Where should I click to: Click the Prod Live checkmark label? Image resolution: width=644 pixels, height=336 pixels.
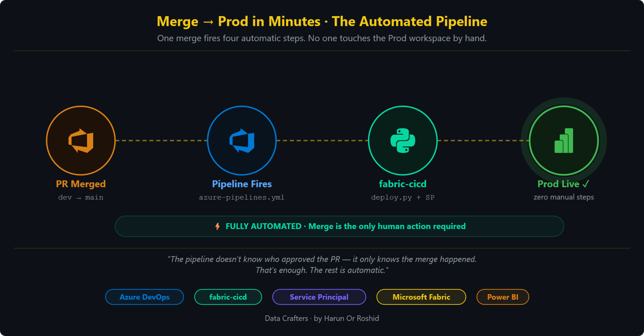[564, 184]
